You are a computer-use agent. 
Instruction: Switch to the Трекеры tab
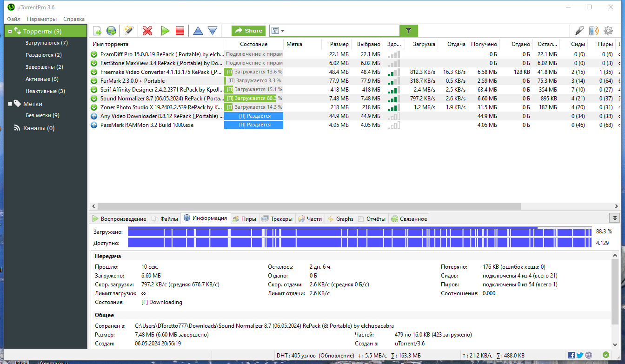click(277, 218)
